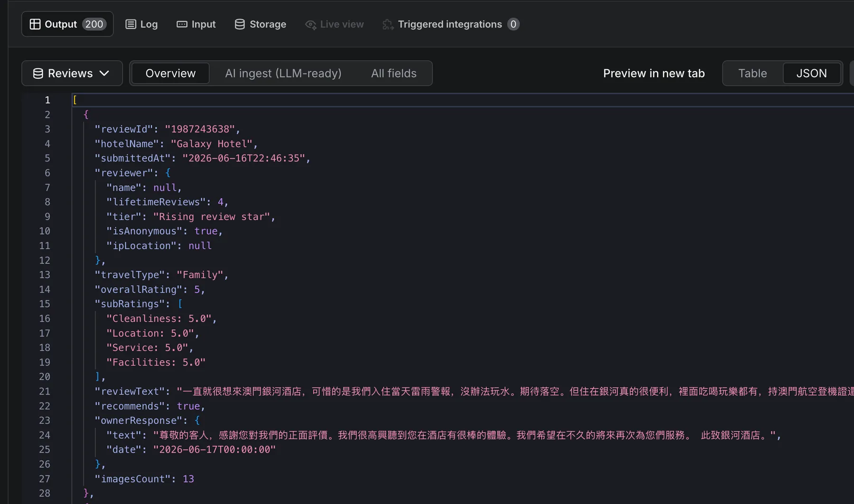Screen dimensions: 854x504
Task: Click the "Cleanliness: 5.0" entry
Action: coord(159,319)
